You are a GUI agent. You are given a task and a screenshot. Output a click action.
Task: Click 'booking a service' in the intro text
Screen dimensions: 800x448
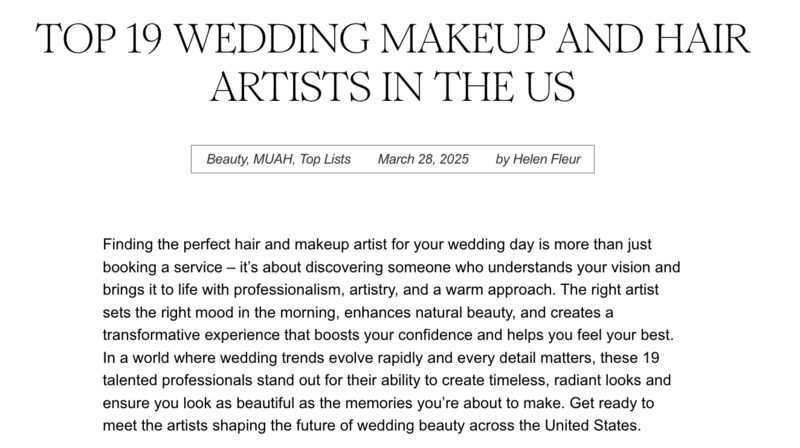[163, 267]
